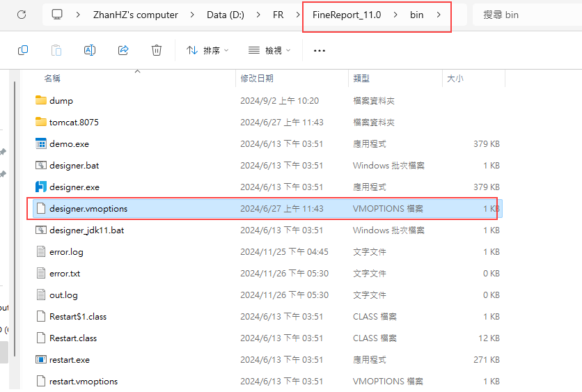Click the Paste clipboard toolbar icon

[x=56, y=50]
